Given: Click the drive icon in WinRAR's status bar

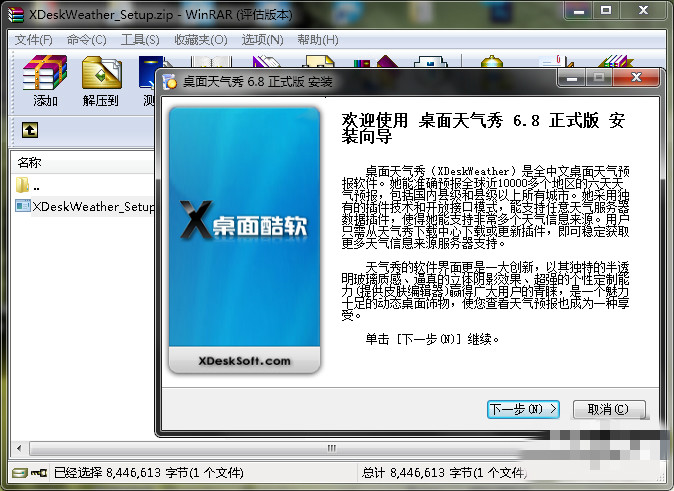Looking at the screenshot, I should [19, 473].
